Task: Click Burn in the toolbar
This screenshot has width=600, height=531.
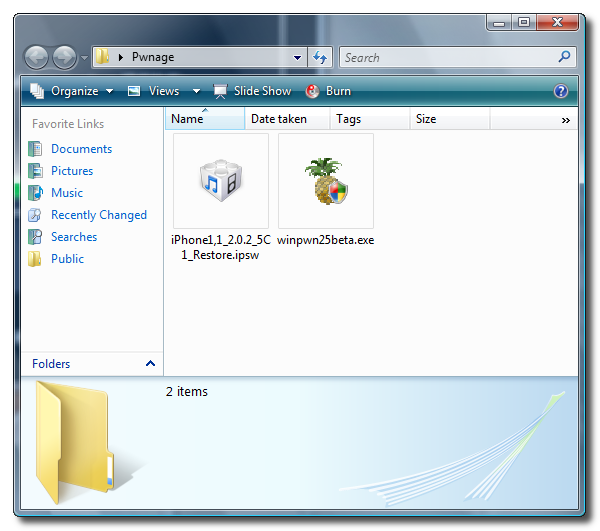Action: 328,91
